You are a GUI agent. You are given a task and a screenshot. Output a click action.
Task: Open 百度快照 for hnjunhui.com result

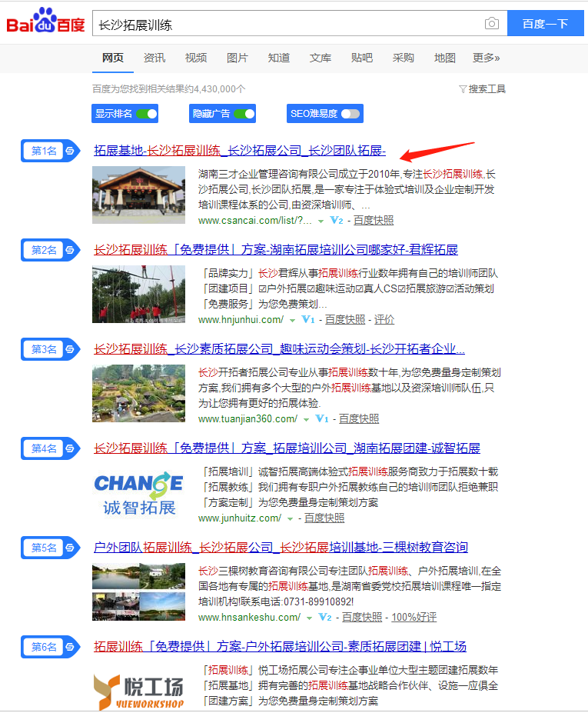345,320
